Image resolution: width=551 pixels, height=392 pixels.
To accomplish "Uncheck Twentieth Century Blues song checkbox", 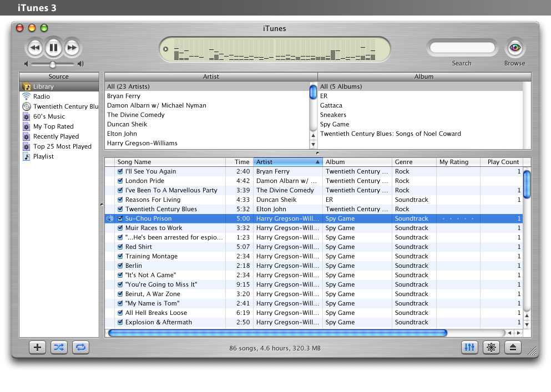I will pyautogui.click(x=120, y=209).
